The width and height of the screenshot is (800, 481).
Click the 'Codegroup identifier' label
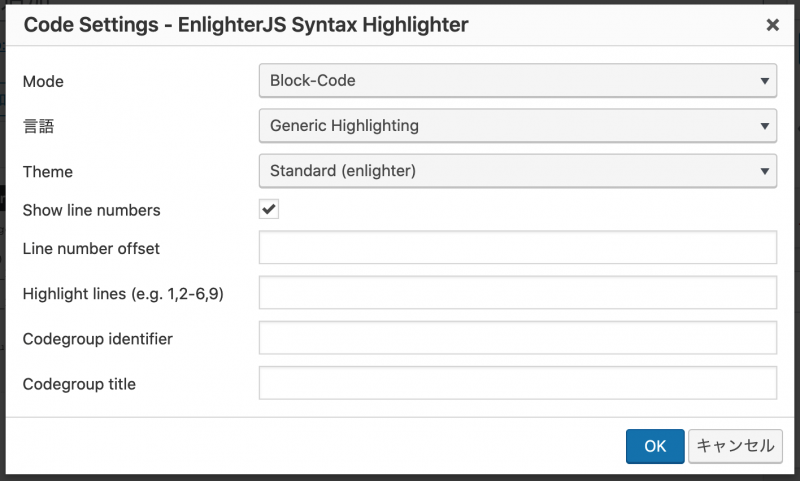[x=98, y=339]
